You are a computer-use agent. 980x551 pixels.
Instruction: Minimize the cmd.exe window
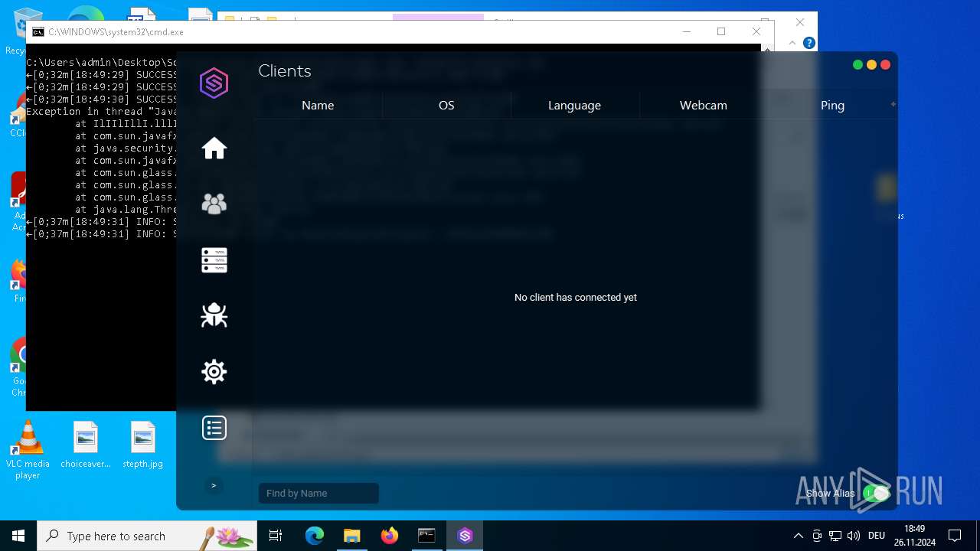tap(686, 31)
